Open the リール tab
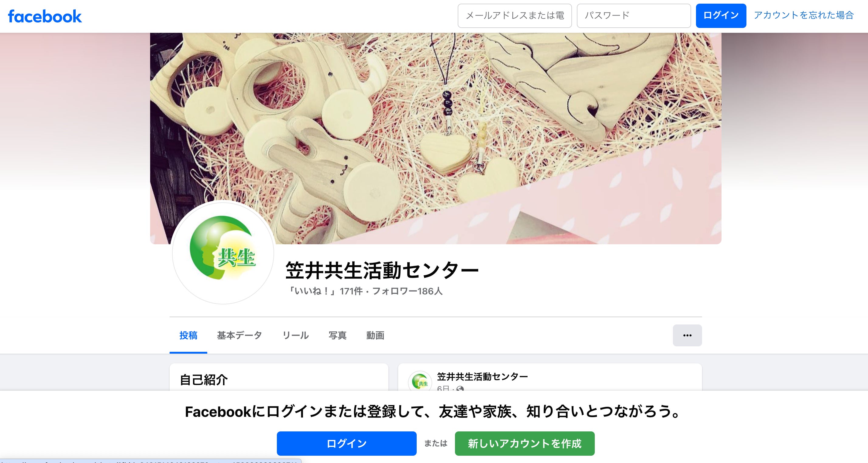Screen dimensions: 868x463 295,335
